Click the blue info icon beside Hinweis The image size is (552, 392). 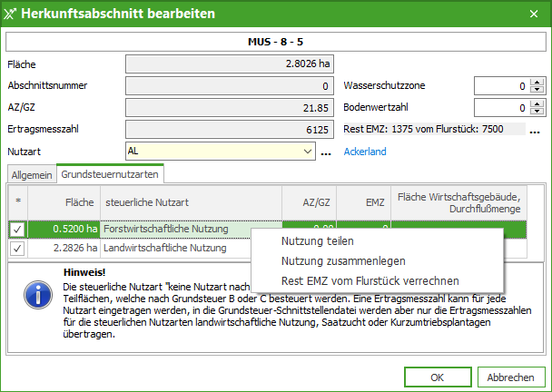point(38,295)
